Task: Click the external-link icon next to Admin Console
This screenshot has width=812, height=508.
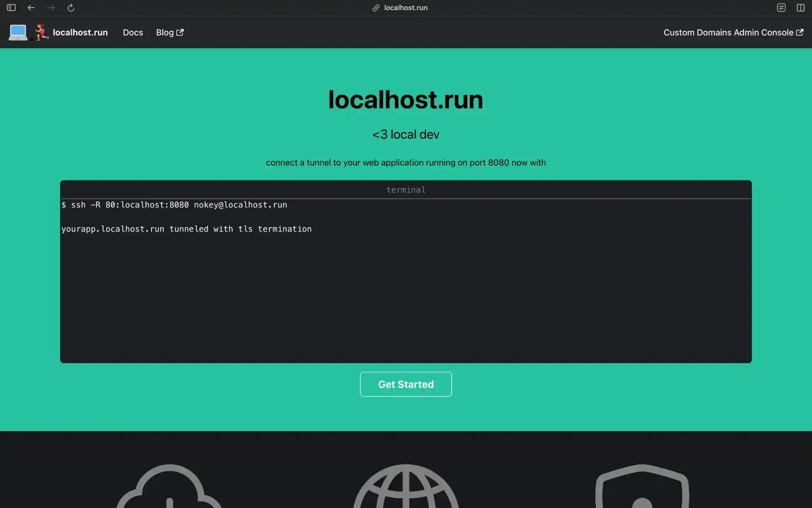Action: click(x=800, y=32)
